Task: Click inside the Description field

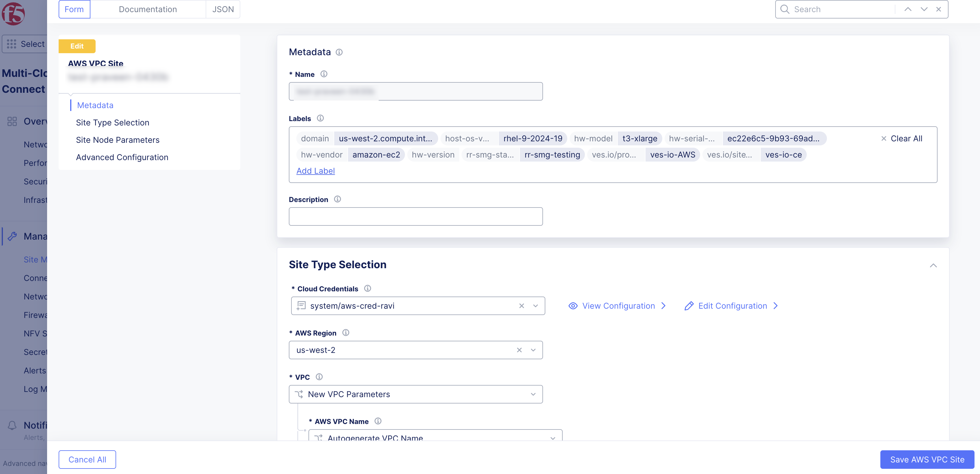Action: point(415,216)
